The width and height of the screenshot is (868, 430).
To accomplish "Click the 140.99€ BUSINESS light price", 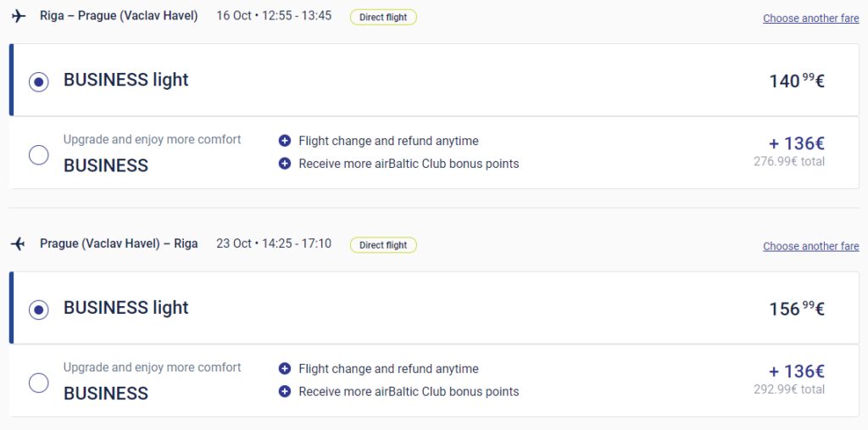I will 797,81.
